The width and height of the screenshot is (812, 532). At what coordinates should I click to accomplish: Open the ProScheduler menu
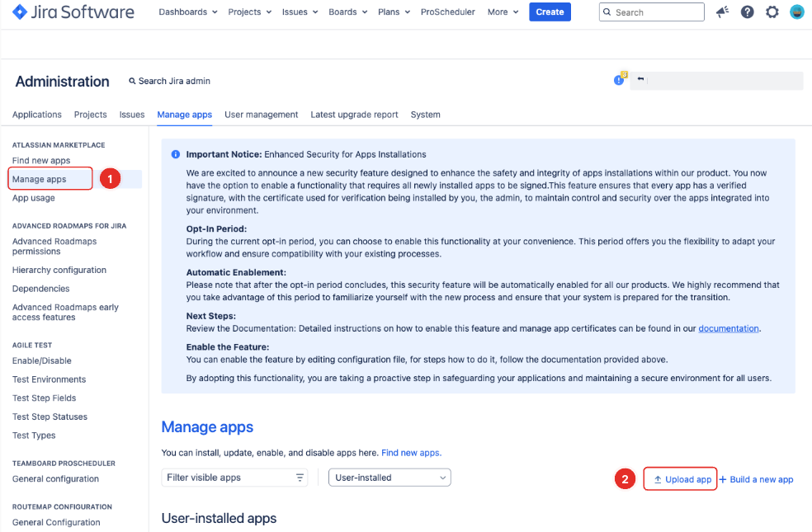pos(447,12)
